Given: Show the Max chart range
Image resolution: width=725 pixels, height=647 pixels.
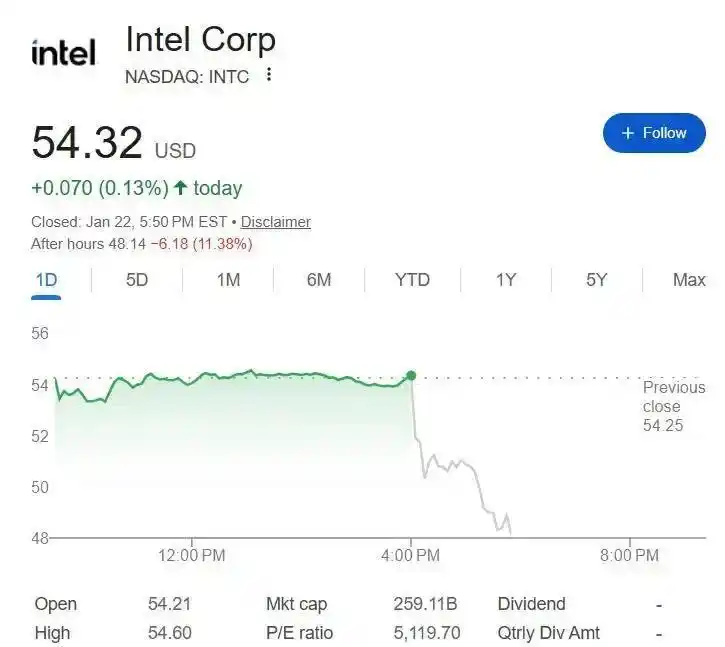Looking at the screenshot, I should point(689,280).
